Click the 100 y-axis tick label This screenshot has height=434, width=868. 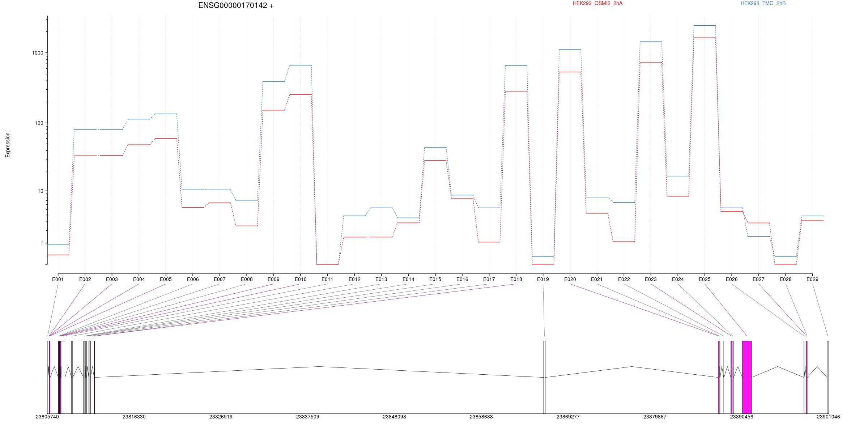pos(39,123)
